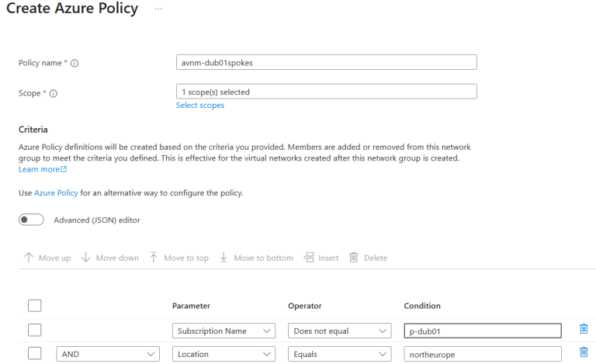Click the Move up arrow icon

(x=29, y=257)
